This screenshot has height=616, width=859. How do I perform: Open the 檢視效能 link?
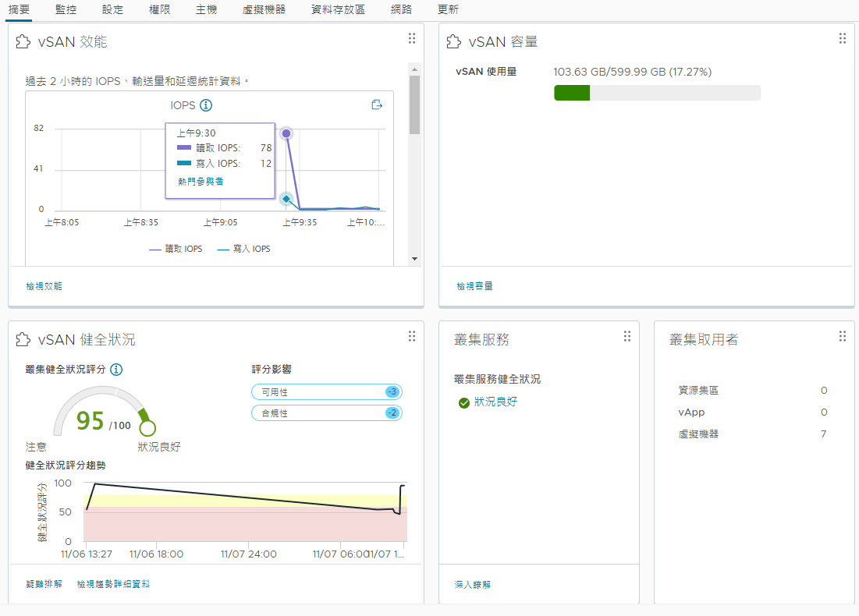click(x=44, y=286)
